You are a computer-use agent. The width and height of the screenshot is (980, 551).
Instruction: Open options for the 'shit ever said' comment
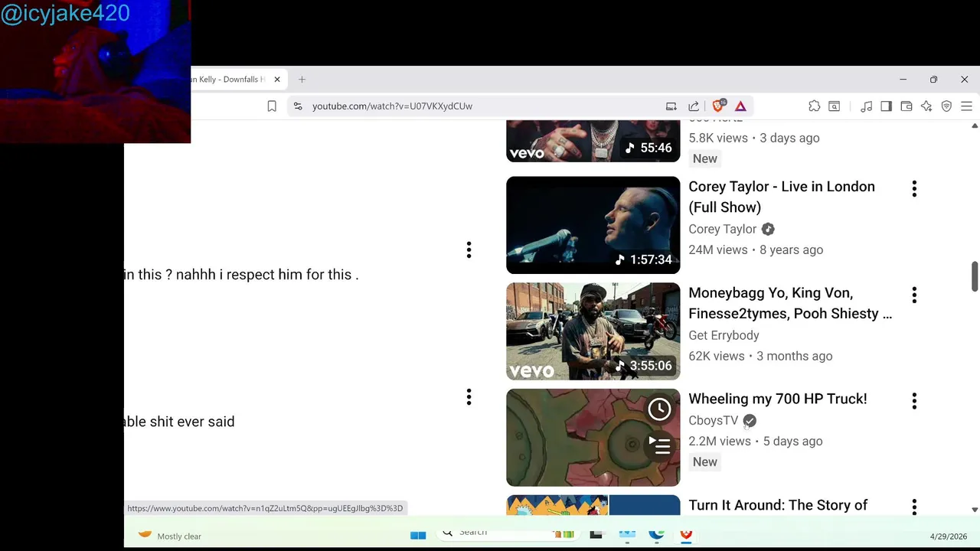(469, 396)
